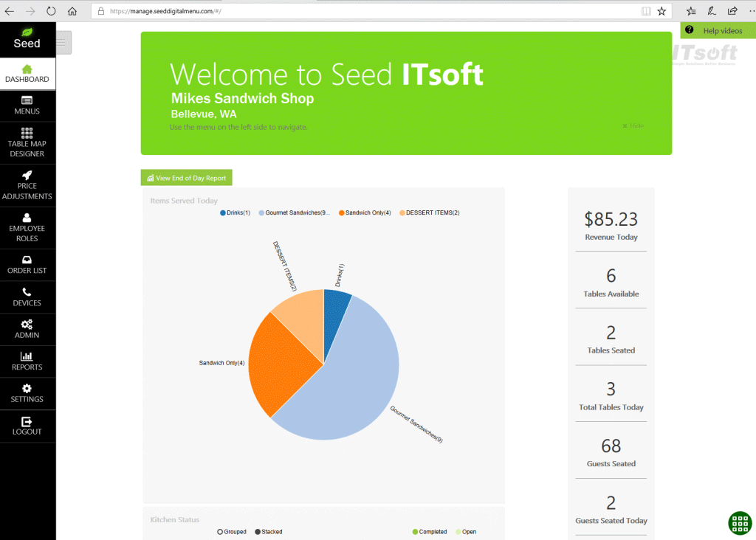Click the Dashboard home icon
Screen dimensions: 756x540
click(27, 69)
